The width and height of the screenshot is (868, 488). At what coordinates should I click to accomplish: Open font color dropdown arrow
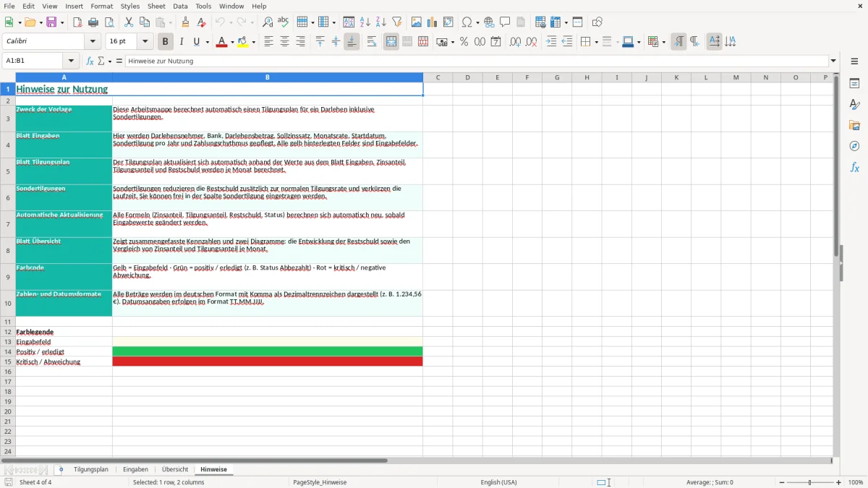click(231, 42)
